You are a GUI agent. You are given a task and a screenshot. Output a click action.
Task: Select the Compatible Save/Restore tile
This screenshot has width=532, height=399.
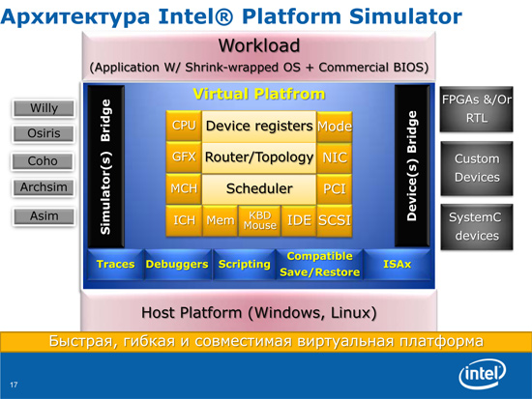319,265
